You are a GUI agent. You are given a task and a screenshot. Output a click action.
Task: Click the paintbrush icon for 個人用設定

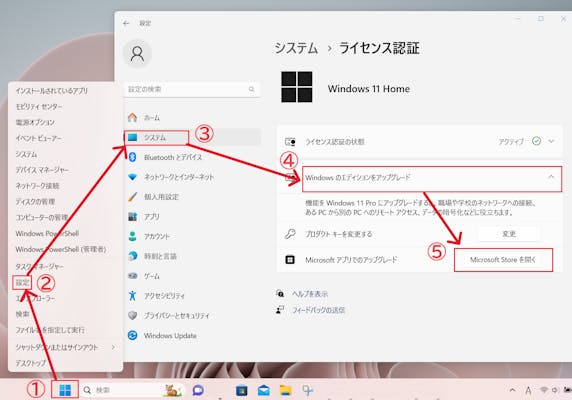tap(132, 197)
